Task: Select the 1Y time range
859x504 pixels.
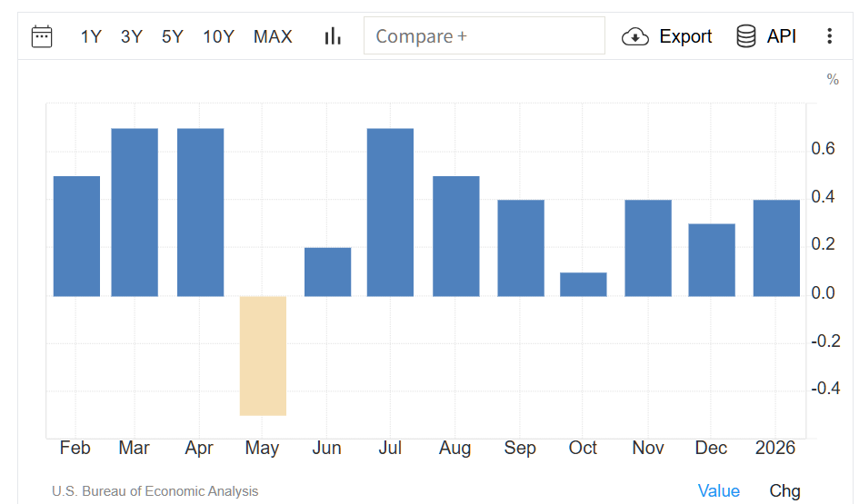Action: click(91, 36)
